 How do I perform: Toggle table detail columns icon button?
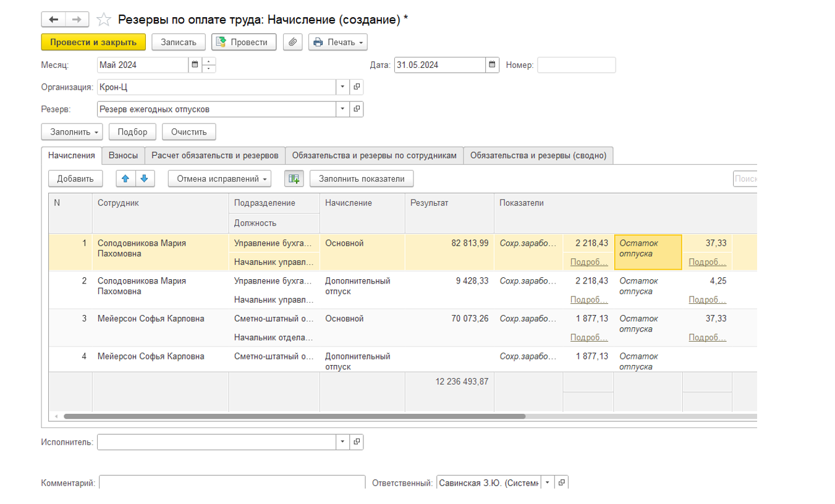[294, 178]
